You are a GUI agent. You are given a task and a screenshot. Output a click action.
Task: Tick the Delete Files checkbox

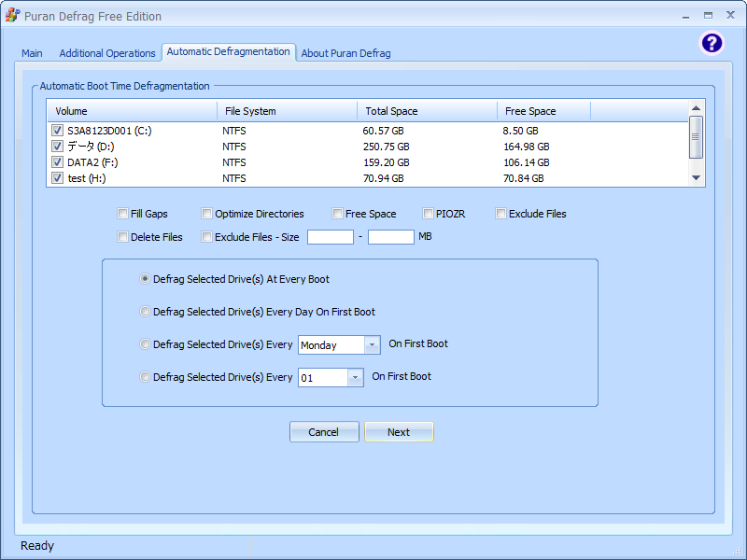[122, 237]
